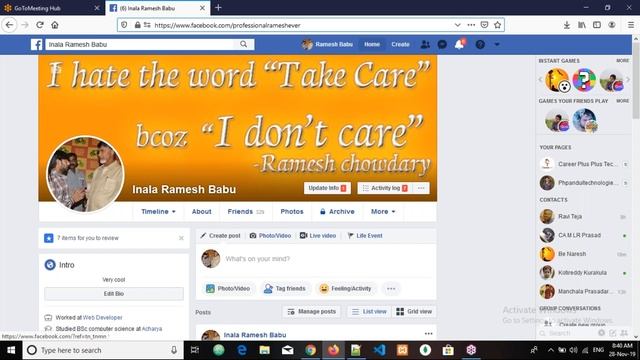
Task: Click the Tag friends button
Action: (x=285, y=289)
